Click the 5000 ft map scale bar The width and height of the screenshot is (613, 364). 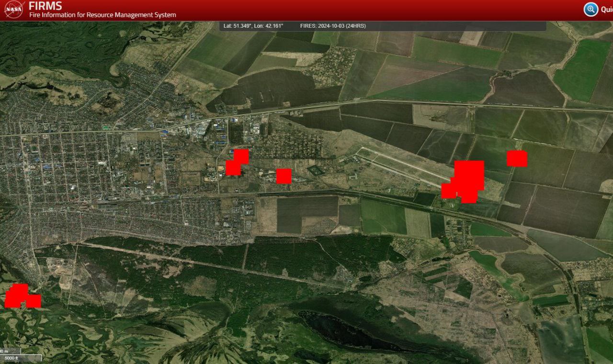[x=21, y=358]
